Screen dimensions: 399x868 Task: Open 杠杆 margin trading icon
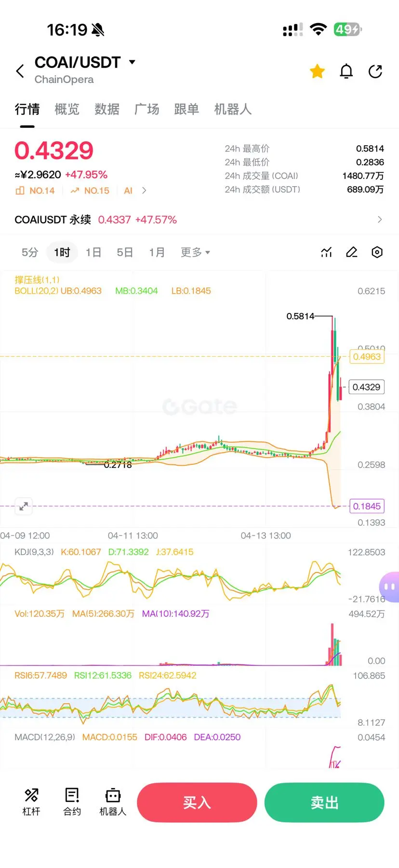coord(31,802)
